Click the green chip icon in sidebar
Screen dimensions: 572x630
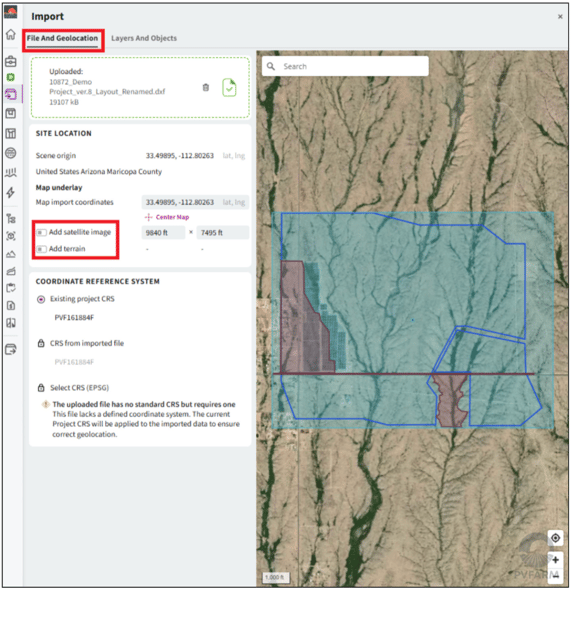[11, 77]
